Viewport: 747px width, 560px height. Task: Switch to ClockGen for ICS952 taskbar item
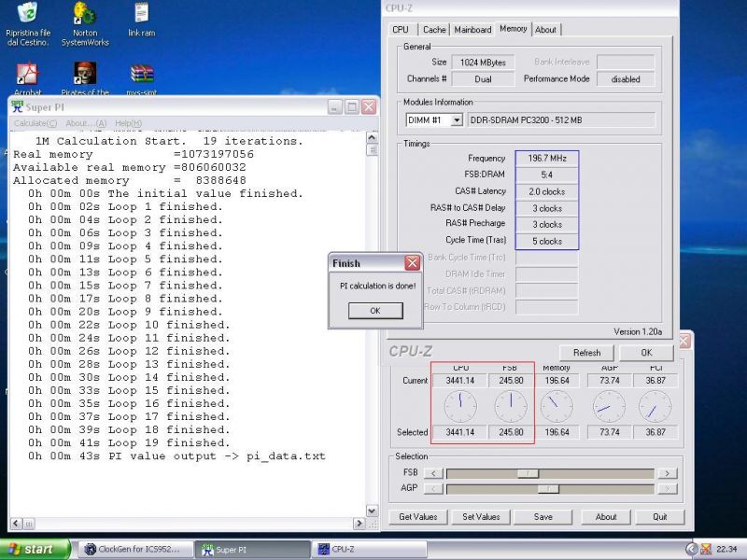(x=134, y=549)
